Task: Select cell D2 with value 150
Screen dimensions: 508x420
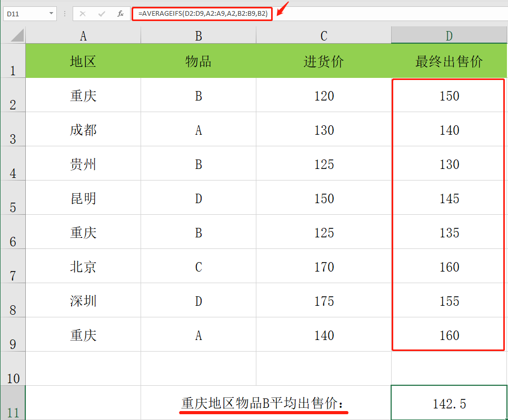Action: 449,95
